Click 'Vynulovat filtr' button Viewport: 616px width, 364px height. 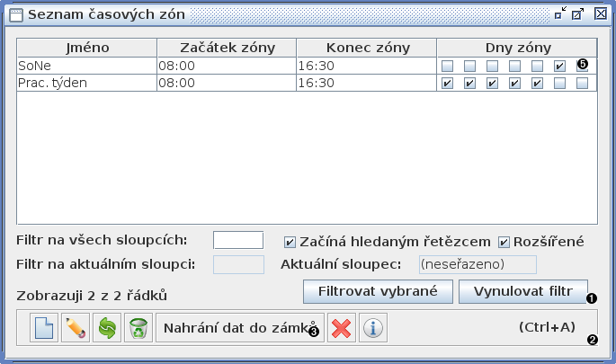coord(523,291)
